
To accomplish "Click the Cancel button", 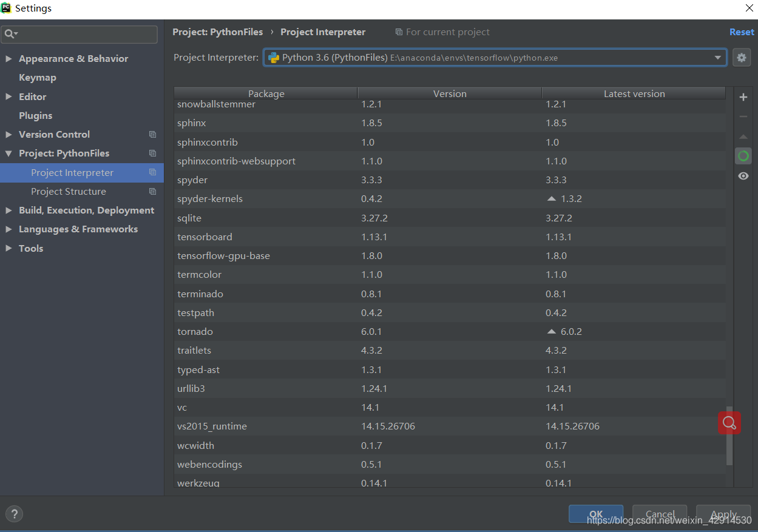I will click(660, 514).
